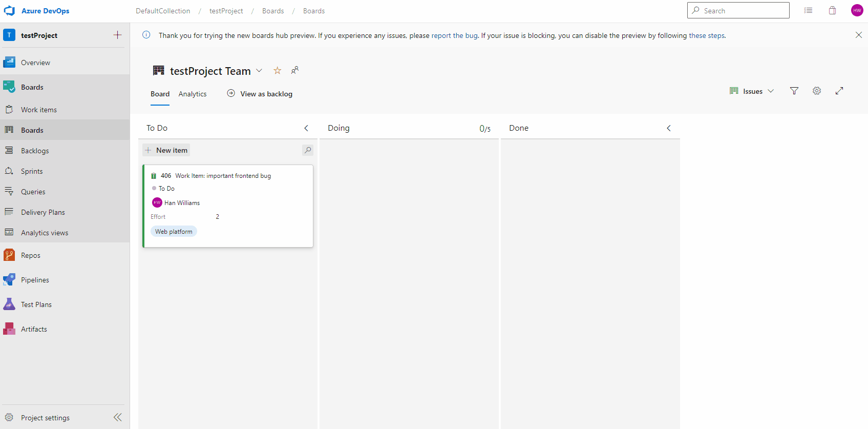This screenshot has height=429, width=868.
Task: Expand the testProject Team selector chevron
Action: tap(259, 71)
